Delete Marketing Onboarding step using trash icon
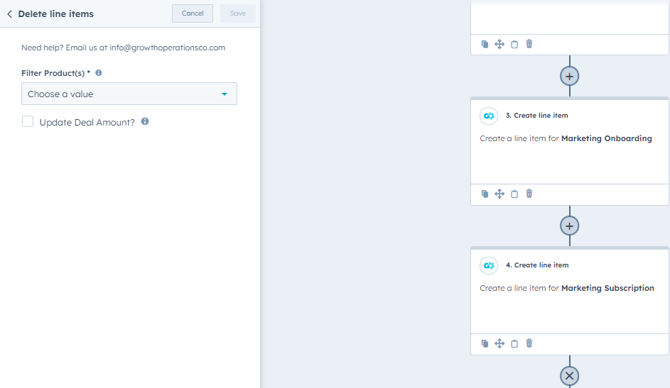 [x=529, y=194]
